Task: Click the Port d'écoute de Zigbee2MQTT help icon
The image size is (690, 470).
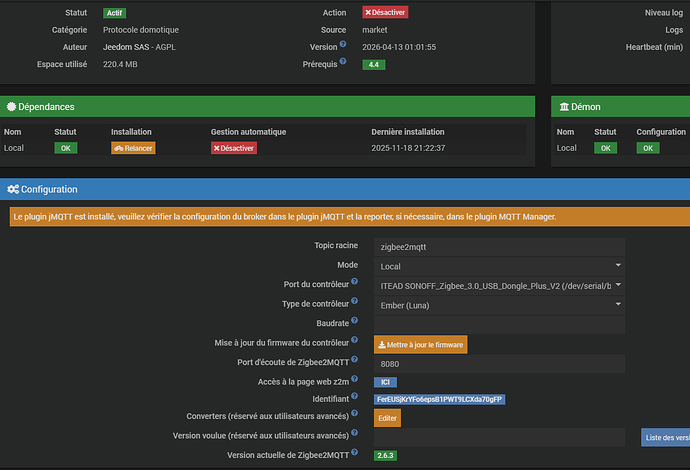Action: (x=354, y=359)
